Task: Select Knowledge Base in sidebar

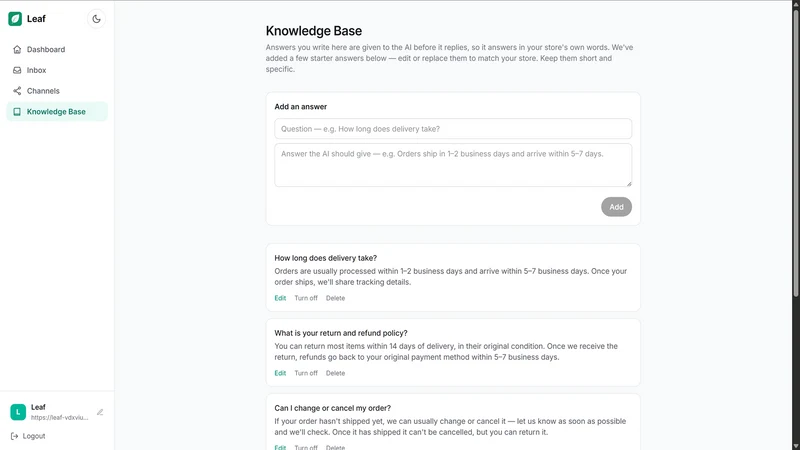Action: tap(57, 112)
